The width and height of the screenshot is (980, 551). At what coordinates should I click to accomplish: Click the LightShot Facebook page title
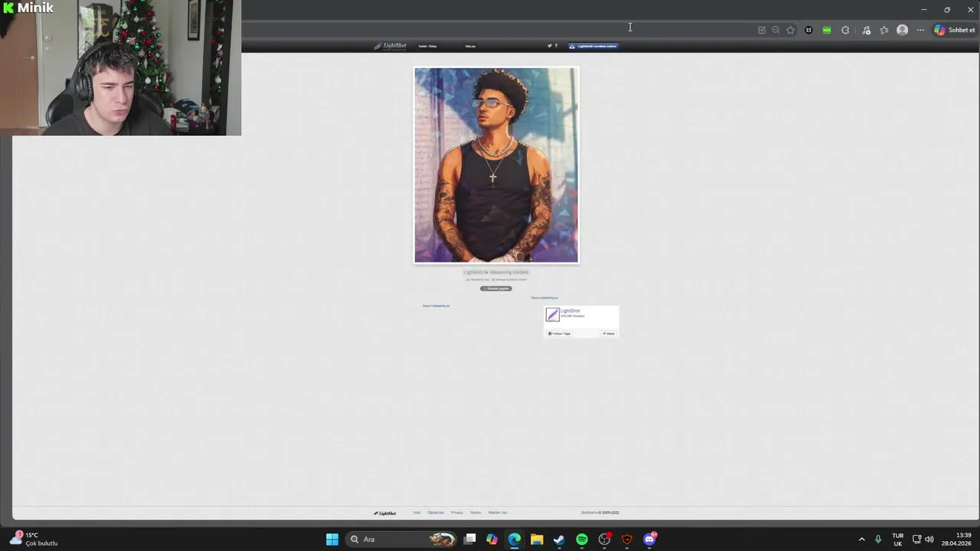coord(570,311)
